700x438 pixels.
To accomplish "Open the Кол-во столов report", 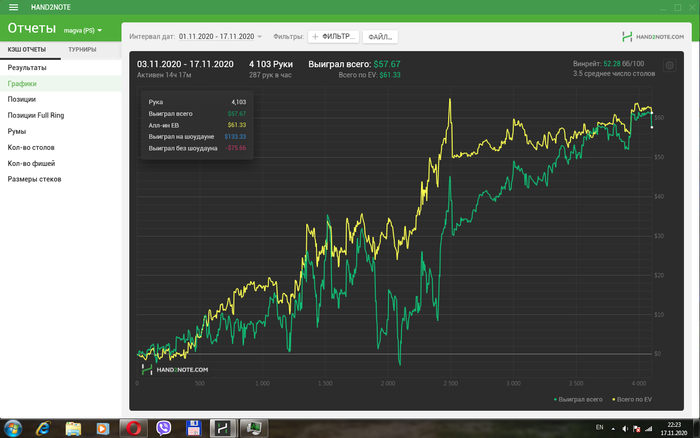I will [61, 147].
